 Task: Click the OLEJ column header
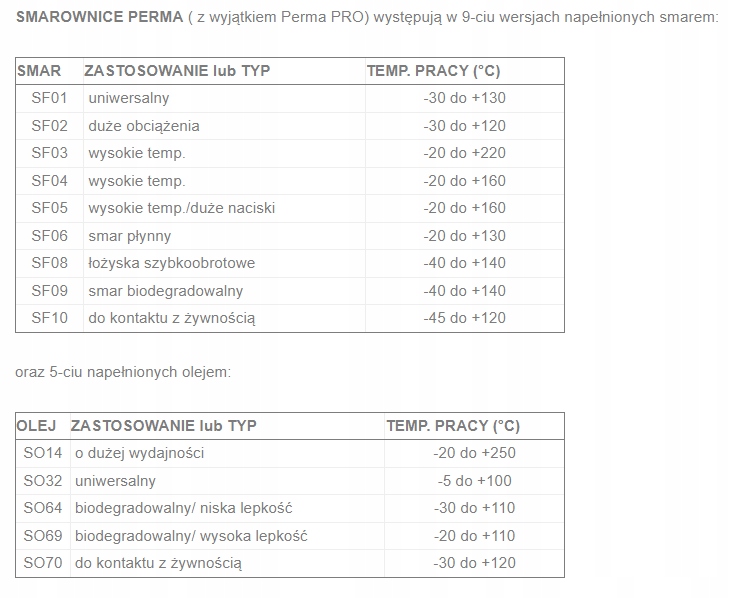click(x=36, y=426)
